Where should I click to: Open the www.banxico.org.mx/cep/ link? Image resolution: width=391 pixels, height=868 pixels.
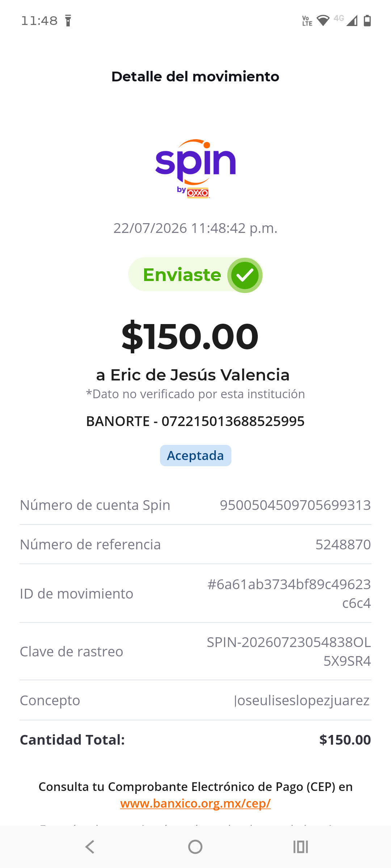tap(195, 803)
